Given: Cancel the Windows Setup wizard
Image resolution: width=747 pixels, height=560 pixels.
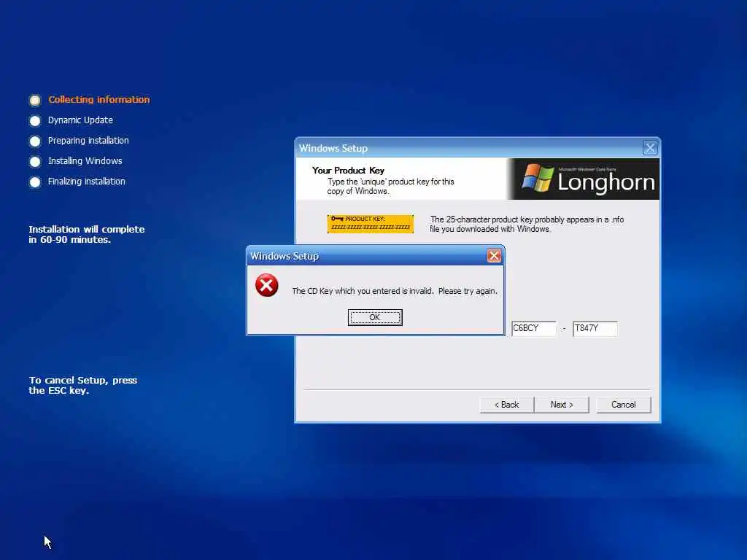Looking at the screenshot, I should 623,405.
